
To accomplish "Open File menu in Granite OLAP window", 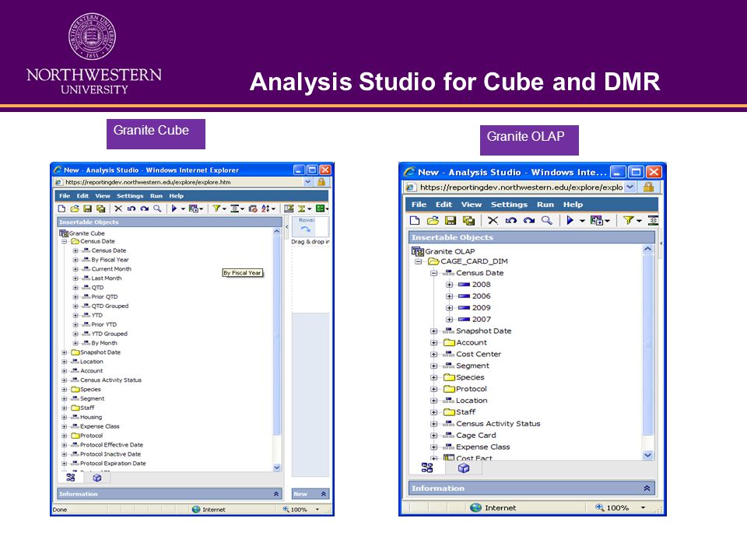I will pos(419,205).
